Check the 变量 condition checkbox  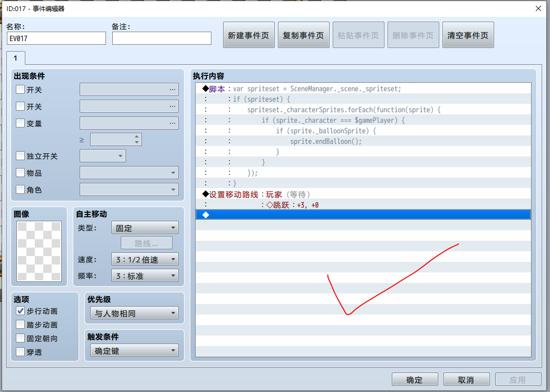(21, 123)
